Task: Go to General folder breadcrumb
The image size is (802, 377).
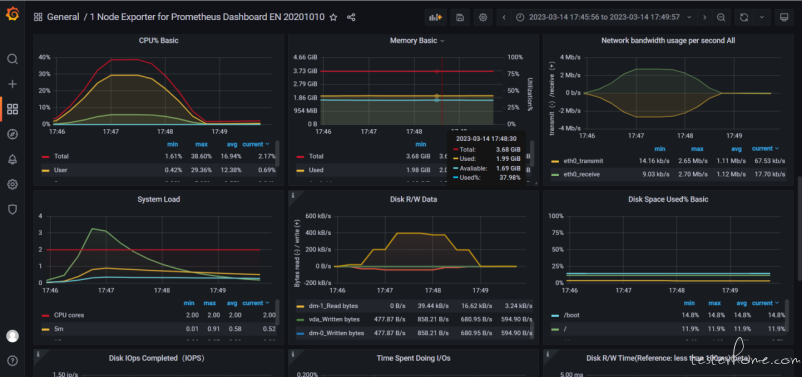Action: pos(63,17)
